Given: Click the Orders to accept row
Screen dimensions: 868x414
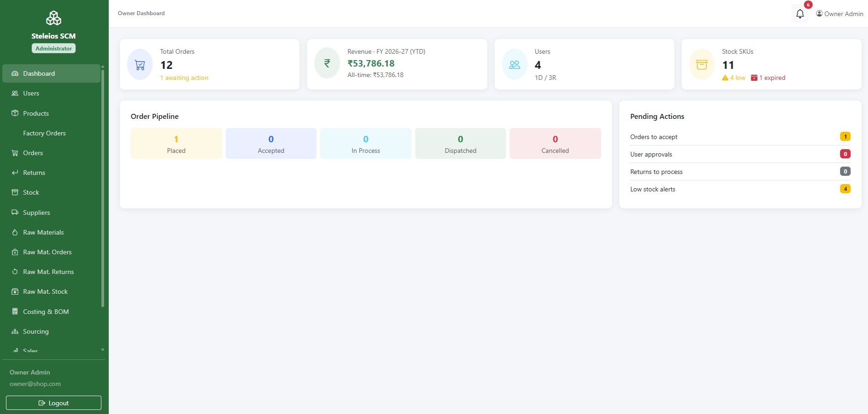Looking at the screenshot, I should 740,137.
